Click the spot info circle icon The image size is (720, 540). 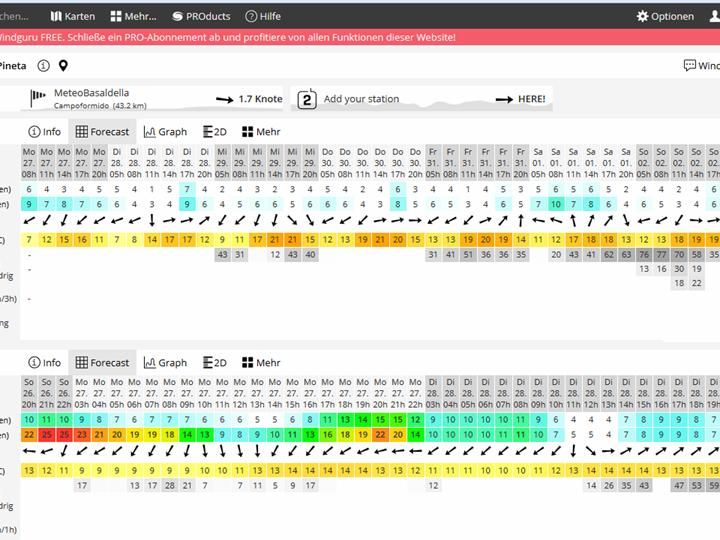[43, 66]
